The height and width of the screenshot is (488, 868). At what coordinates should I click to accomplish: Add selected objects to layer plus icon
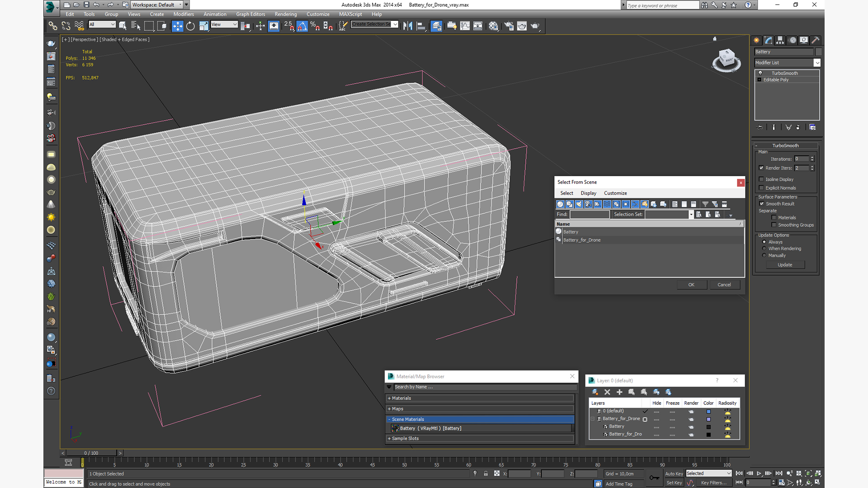[619, 392]
